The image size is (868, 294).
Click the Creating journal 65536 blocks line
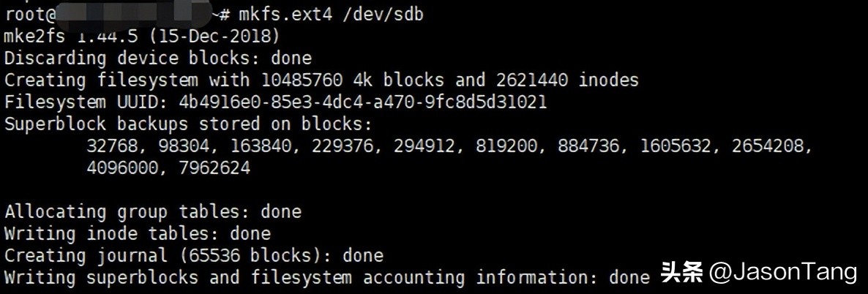pyautogui.click(x=193, y=256)
